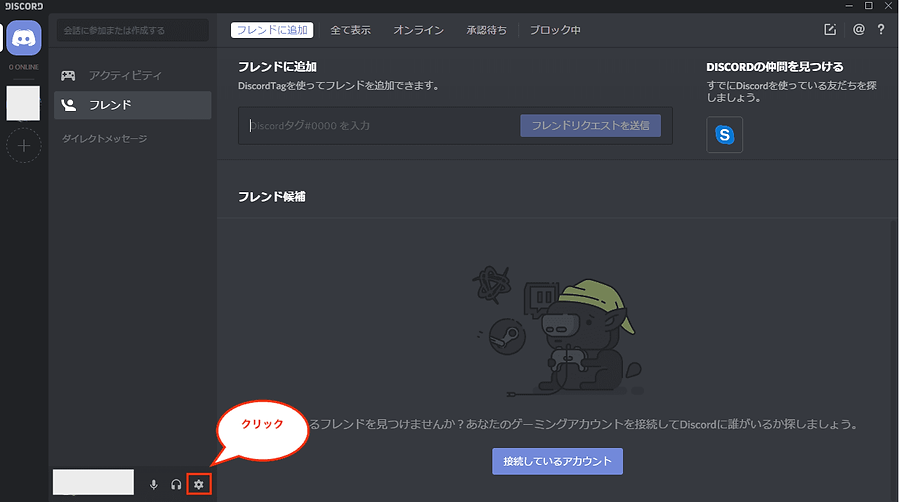The image size is (899, 502).
Task: Switch to the 全て表示 tab
Action: pos(350,30)
